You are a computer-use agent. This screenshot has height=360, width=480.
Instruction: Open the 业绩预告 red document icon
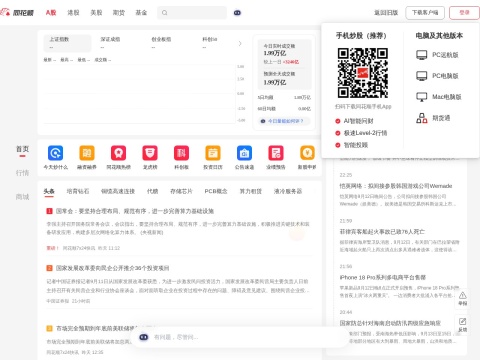coord(276,153)
